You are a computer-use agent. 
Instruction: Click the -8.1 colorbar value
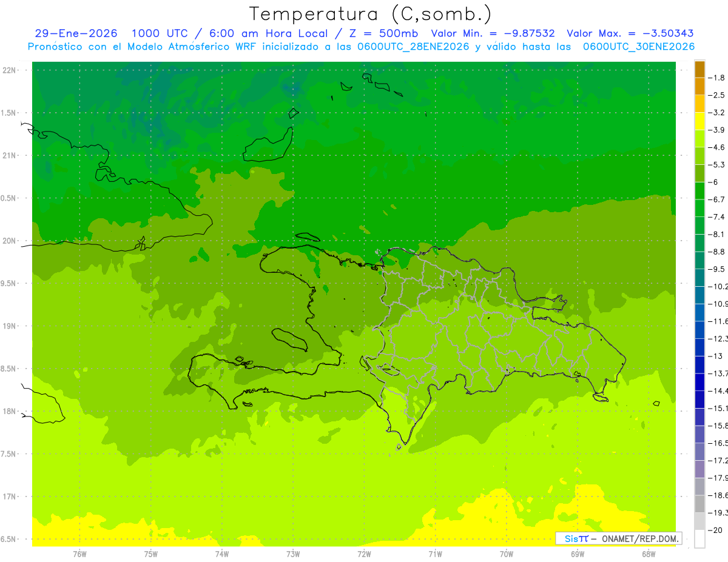[717, 234]
